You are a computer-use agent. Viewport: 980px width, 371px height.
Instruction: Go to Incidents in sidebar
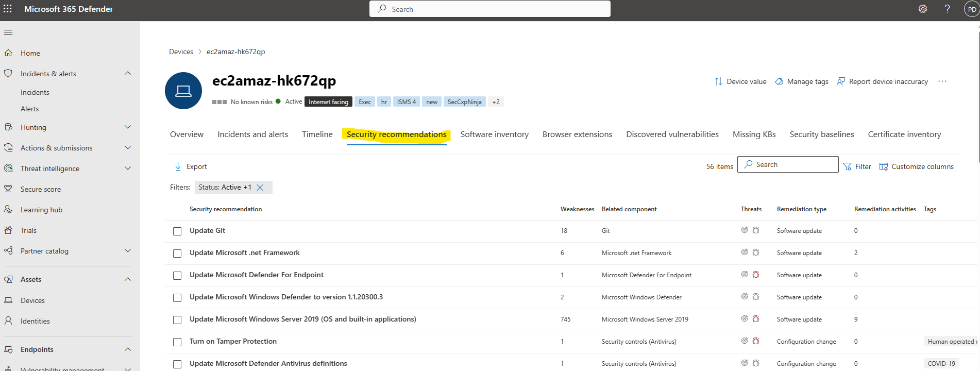click(35, 92)
